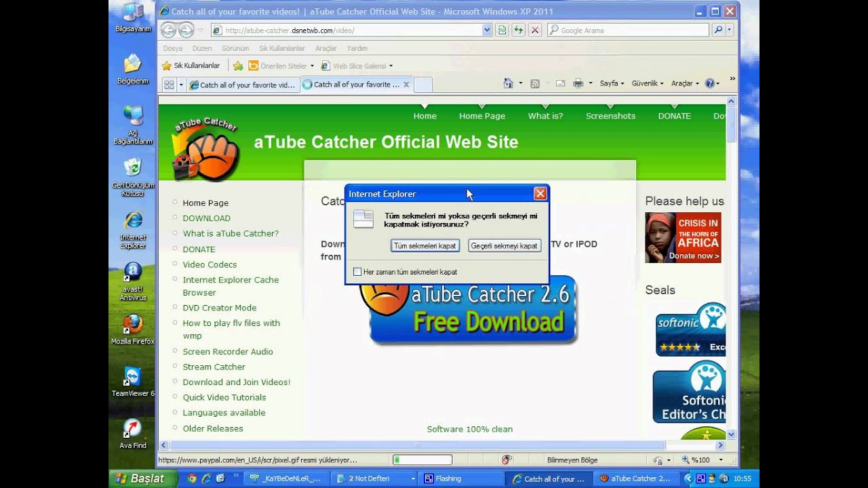Open the Güvenlik dropdown menu
The width and height of the screenshot is (868, 488).
648,83
